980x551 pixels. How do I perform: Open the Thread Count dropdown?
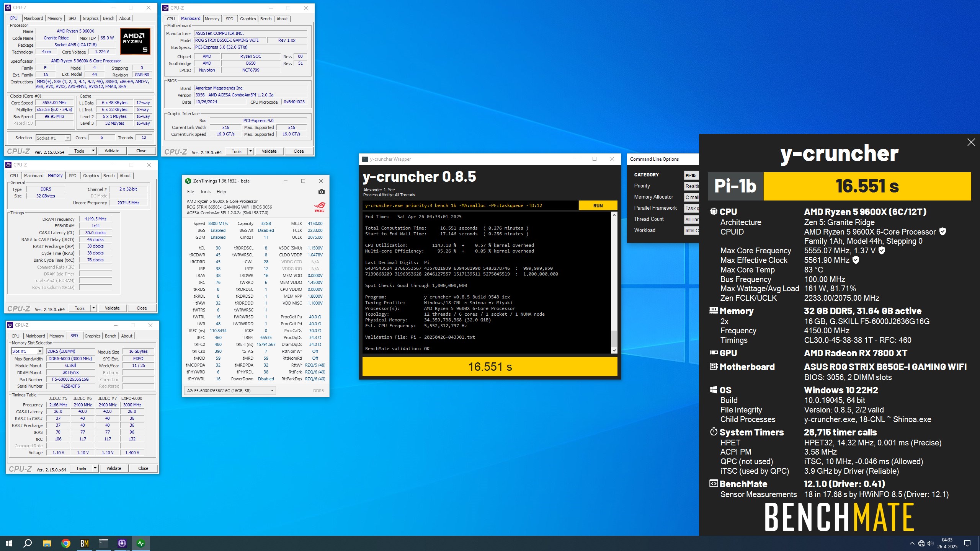point(691,220)
